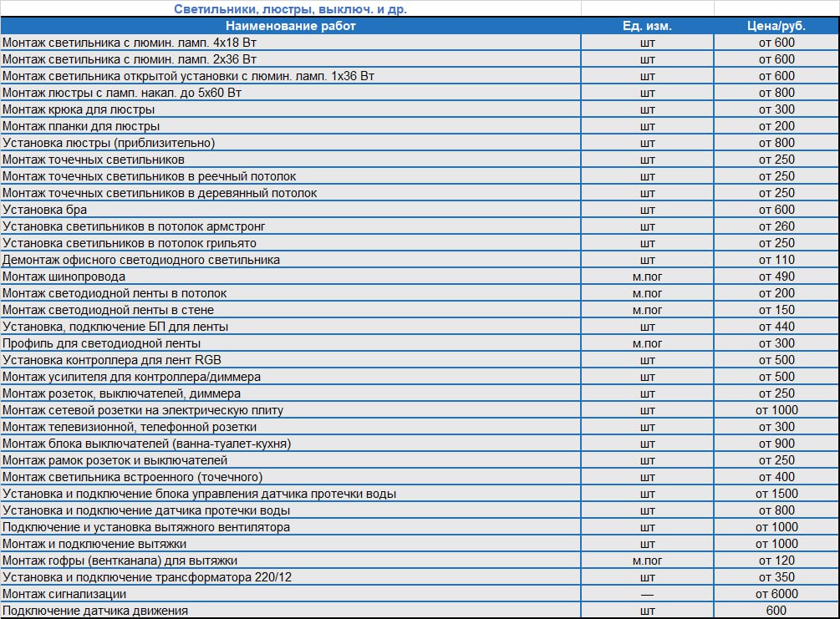Select the "от 110" price cell
This screenshot has height=619, width=840.
[776, 260]
